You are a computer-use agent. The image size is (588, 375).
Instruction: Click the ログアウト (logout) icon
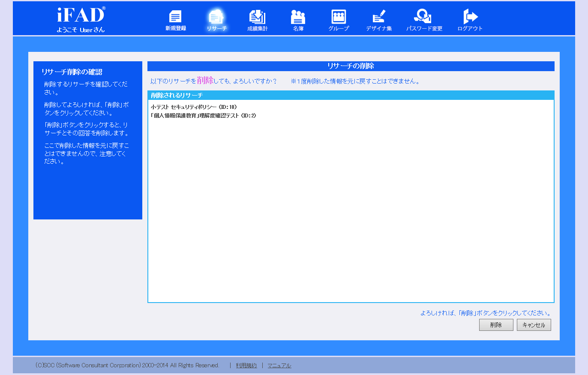470,21
